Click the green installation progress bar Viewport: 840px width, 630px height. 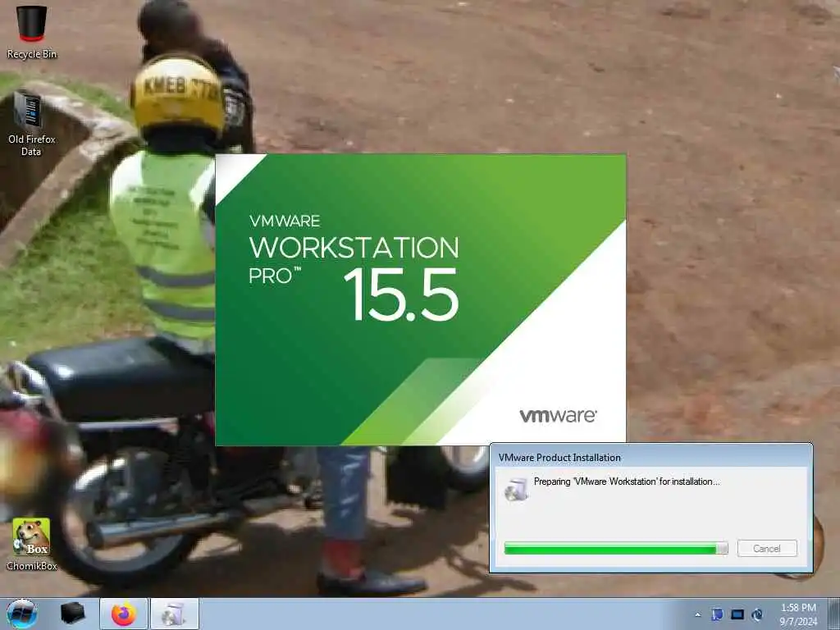coord(616,548)
